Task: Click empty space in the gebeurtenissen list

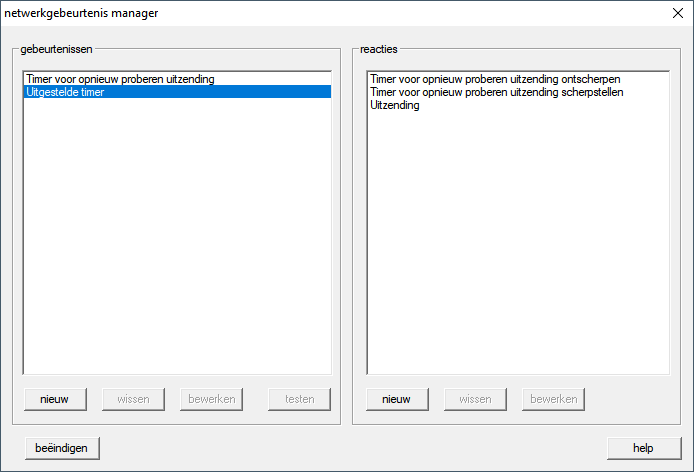Action: pos(177,240)
